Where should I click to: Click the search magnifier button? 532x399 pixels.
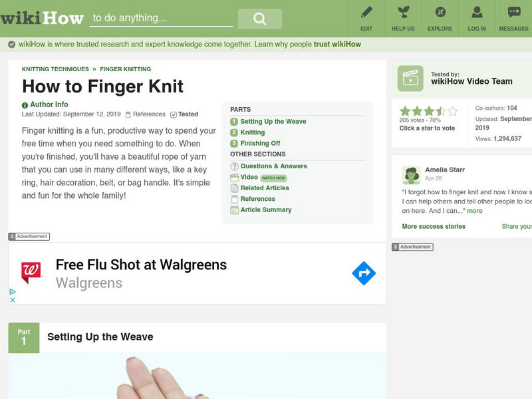point(259,19)
